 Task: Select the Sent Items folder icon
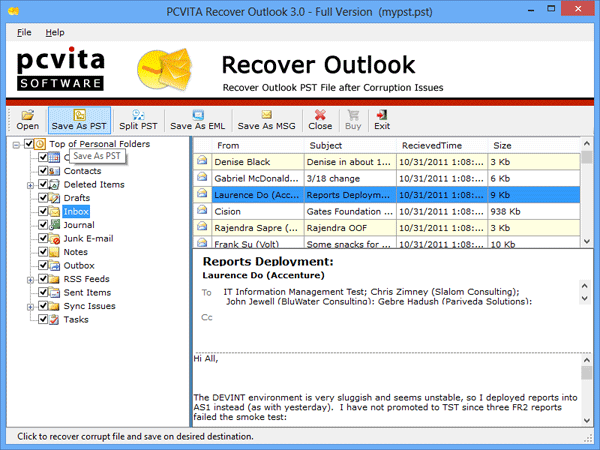pos(54,292)
